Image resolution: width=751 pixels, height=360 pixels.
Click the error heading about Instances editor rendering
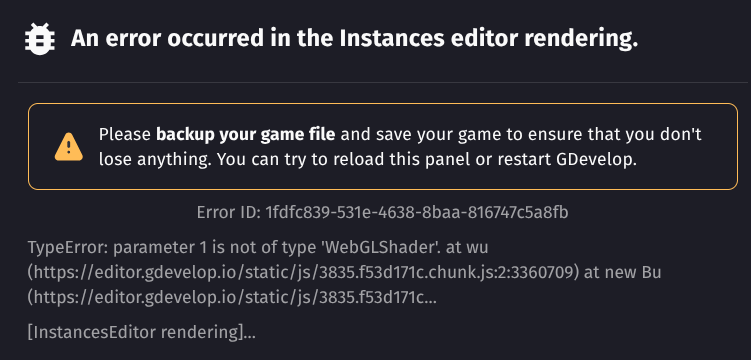tap(354, 39)
